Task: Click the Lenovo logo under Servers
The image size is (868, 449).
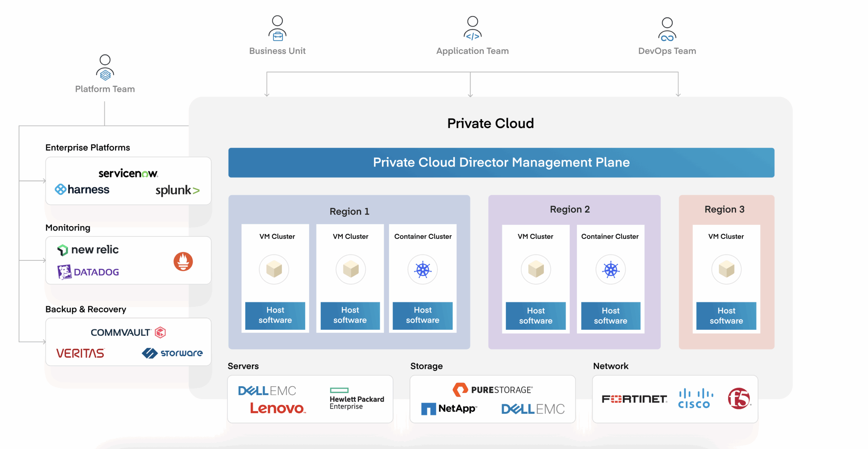Action: click(x=277, y=408)
